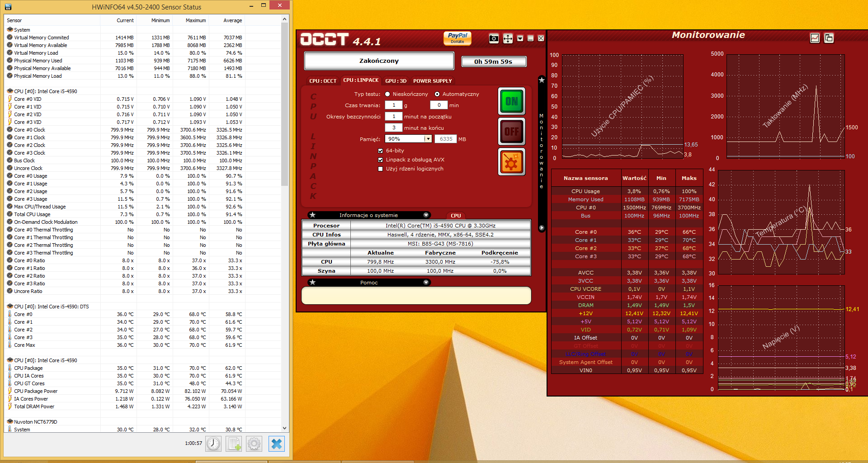The height and width of the screenshot is (463, 868).
Task: Toggle graph view in the Monitorowanie window
Action: (815, 38)
